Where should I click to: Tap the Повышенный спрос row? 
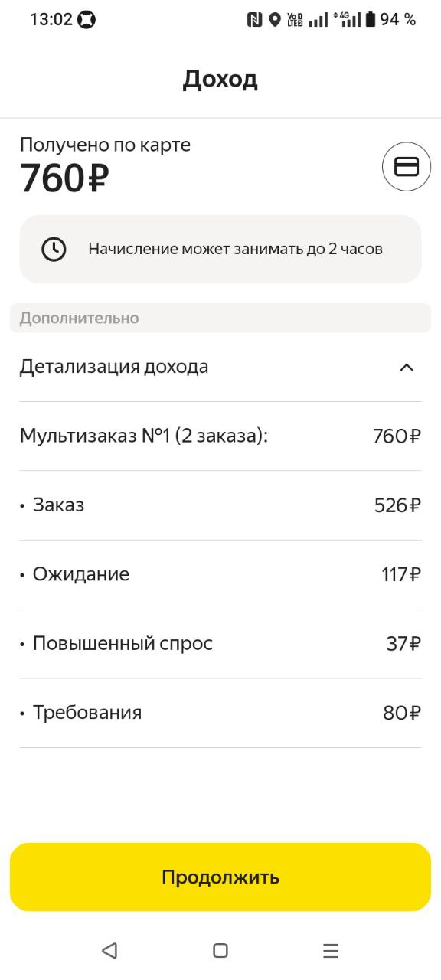pyautogui.click(x=220, y=644)
